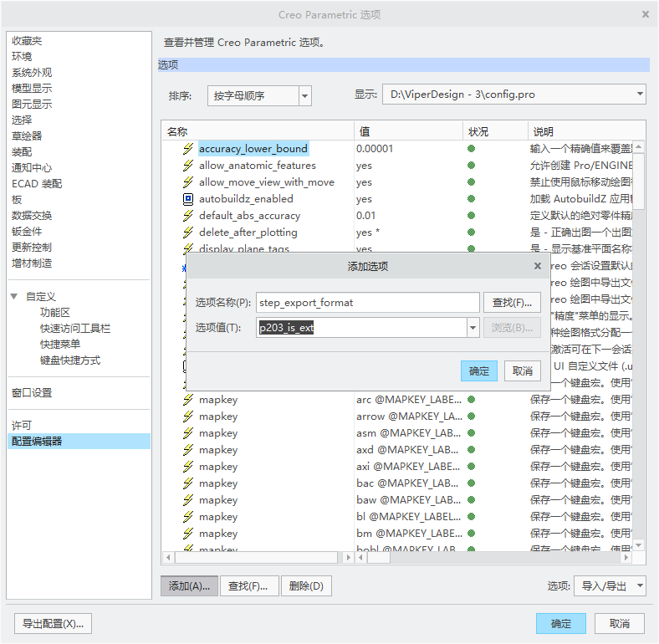Screen dimensions: 659x644
Task: Click the vertical scrollbar up arrow
Action: coord(638,146)
